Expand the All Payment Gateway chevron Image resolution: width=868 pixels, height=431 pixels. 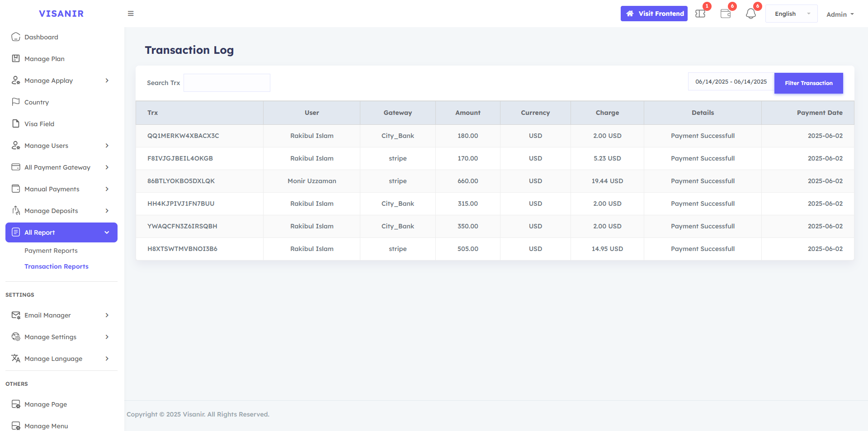click(x=107, y=167)
